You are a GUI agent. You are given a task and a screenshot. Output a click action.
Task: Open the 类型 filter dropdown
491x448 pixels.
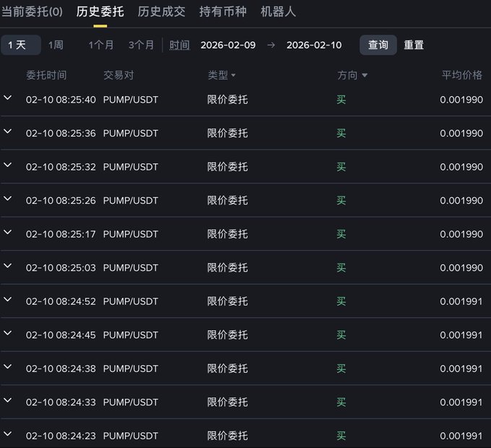click(x=222, y=75)
